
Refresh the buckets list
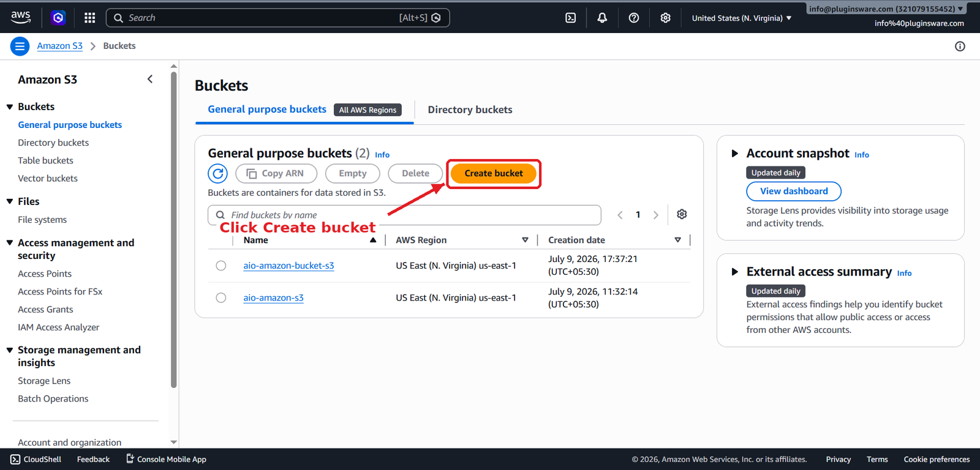(217, 174)
